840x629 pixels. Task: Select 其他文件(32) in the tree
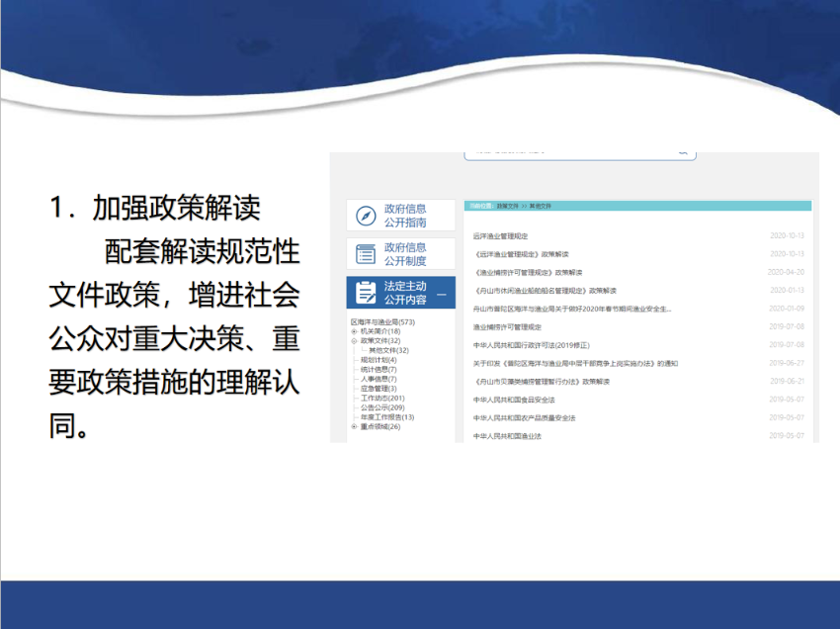387,350
